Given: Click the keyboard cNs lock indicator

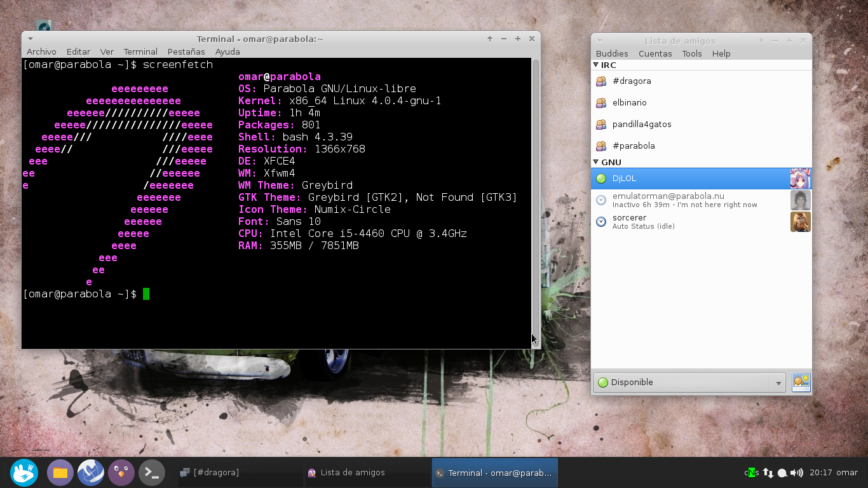Looking at the screenshot, I should click(x=752, y=473).
